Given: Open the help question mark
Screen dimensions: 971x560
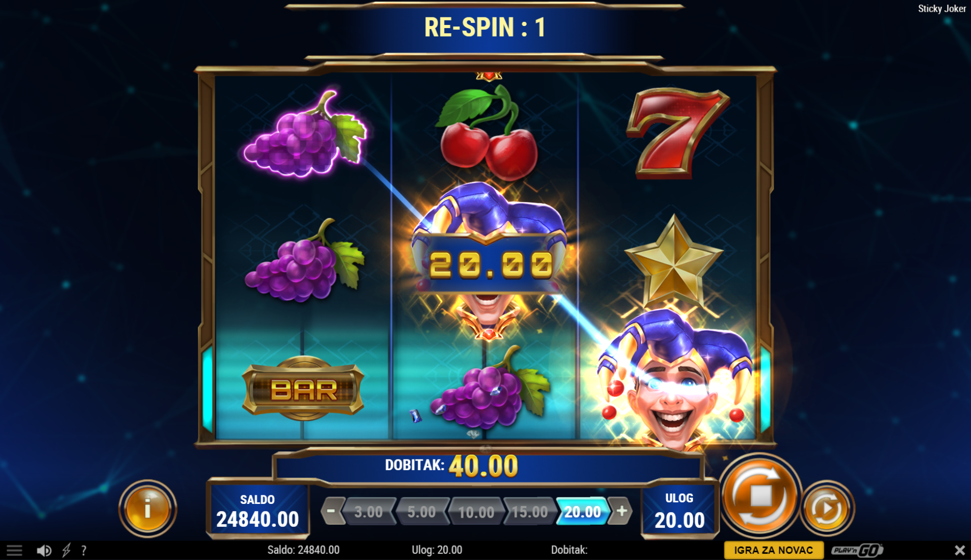Looking at the screenshot, I should [84, 550].
